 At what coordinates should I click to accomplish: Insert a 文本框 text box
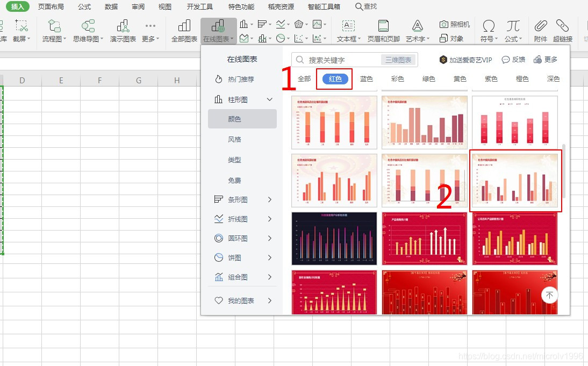(x=348, y=31)
